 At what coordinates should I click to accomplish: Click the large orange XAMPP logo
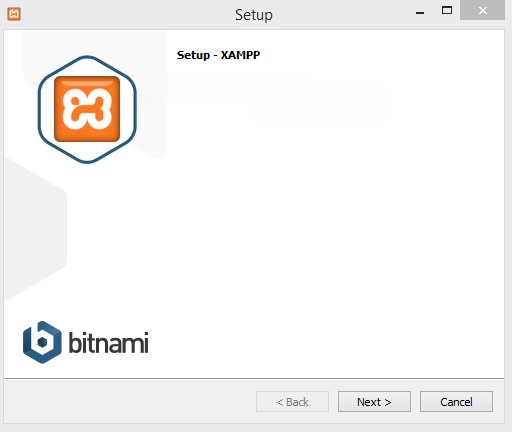pos(87,109)
